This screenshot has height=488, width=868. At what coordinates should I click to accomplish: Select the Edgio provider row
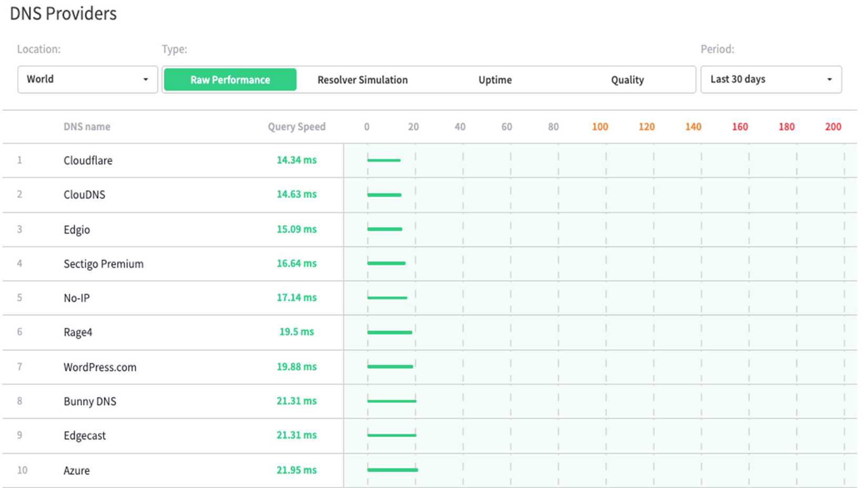76,229
